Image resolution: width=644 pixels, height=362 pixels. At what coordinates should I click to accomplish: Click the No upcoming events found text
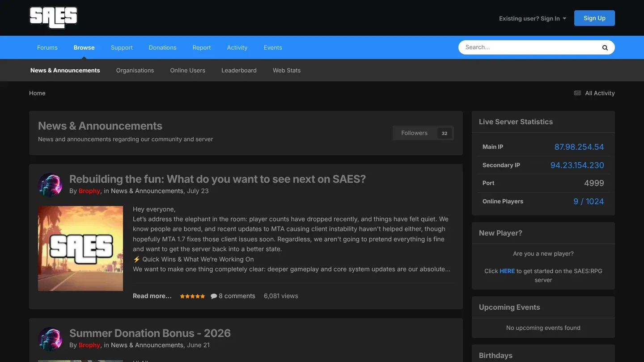point(543,328)
